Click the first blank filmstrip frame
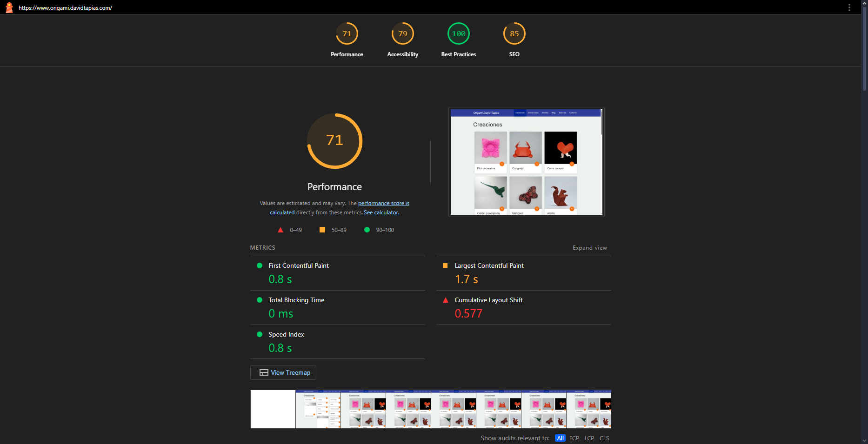This screenshot has width=868, height=444. click(273, 409)
